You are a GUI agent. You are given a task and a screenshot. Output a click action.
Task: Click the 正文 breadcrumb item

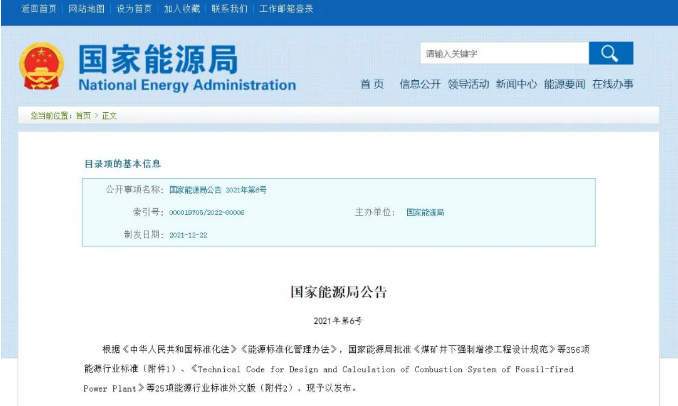pos(109,116)
